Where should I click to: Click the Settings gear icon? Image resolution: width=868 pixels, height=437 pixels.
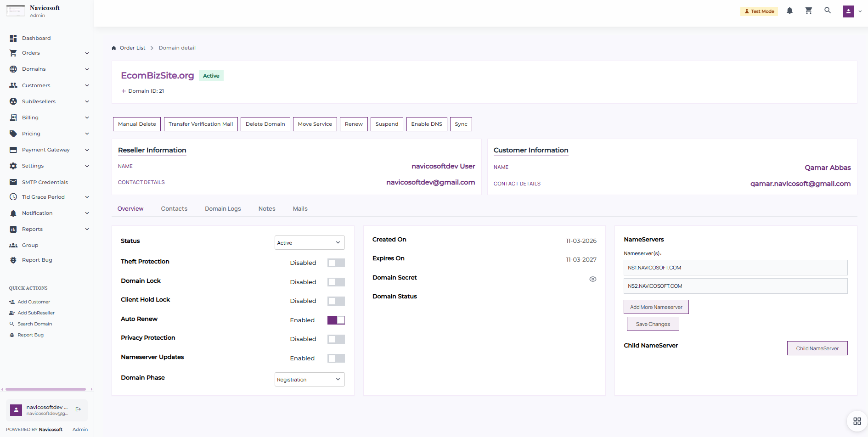tap(13, 166)
